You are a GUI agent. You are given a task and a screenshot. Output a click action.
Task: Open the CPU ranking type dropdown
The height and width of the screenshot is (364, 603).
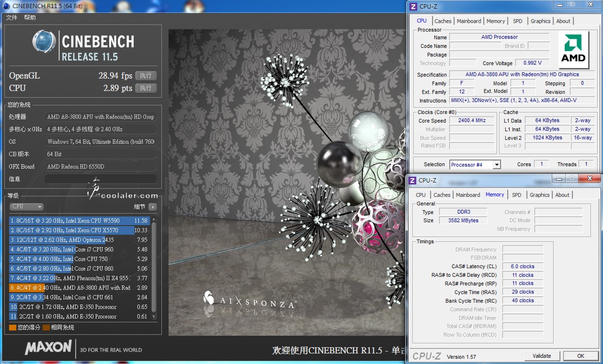pos(27,206)
